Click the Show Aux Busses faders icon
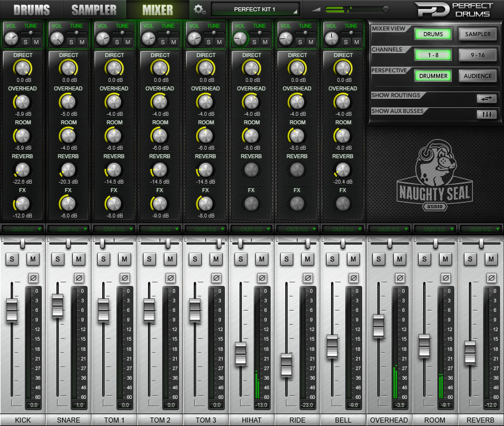The height and width of the screenshot is (426, 504). point(486,114)
